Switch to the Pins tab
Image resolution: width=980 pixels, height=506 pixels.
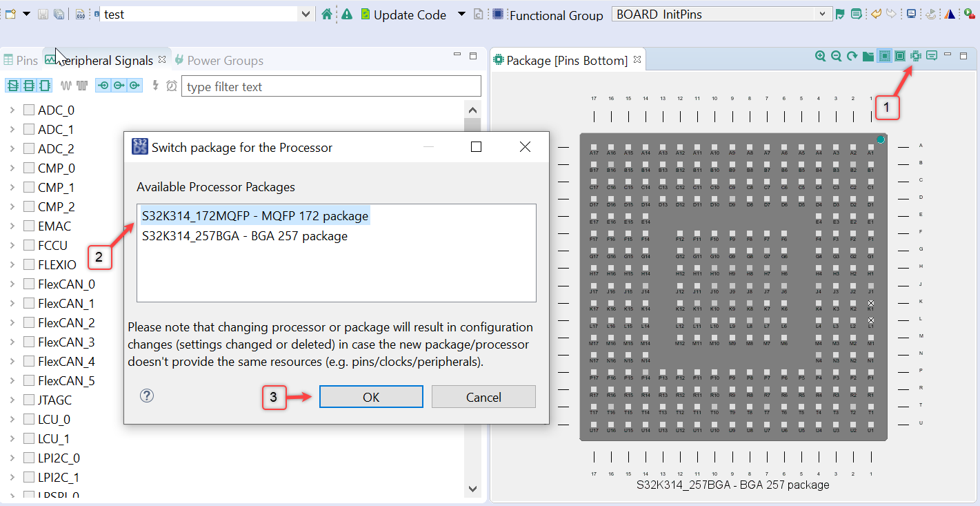tap(21, 61)
